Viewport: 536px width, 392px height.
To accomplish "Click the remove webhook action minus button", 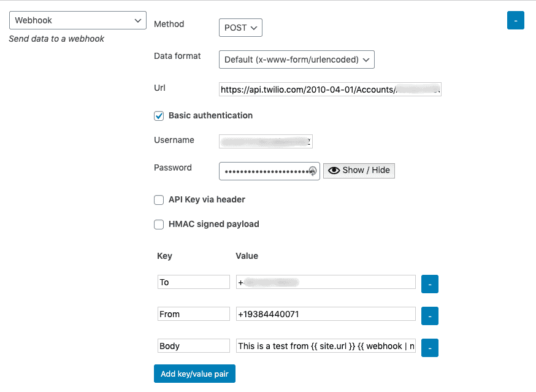I will click(515, 20).
